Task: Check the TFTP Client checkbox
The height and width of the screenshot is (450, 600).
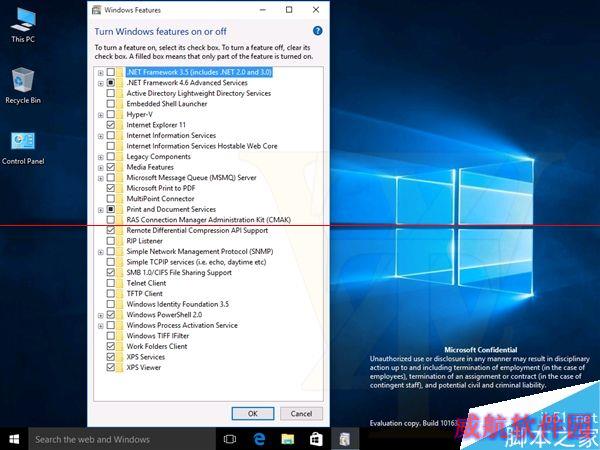Action: pyautogui.click(x=111, y=293)
